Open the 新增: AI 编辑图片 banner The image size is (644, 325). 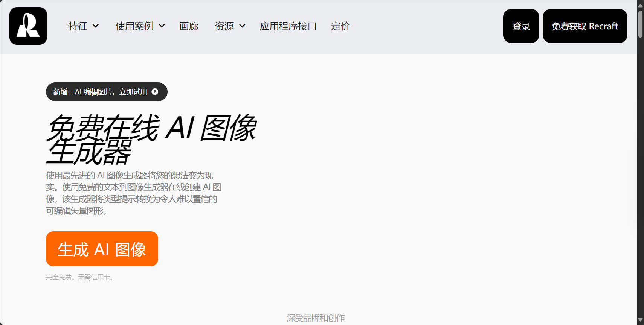(107, 92)
